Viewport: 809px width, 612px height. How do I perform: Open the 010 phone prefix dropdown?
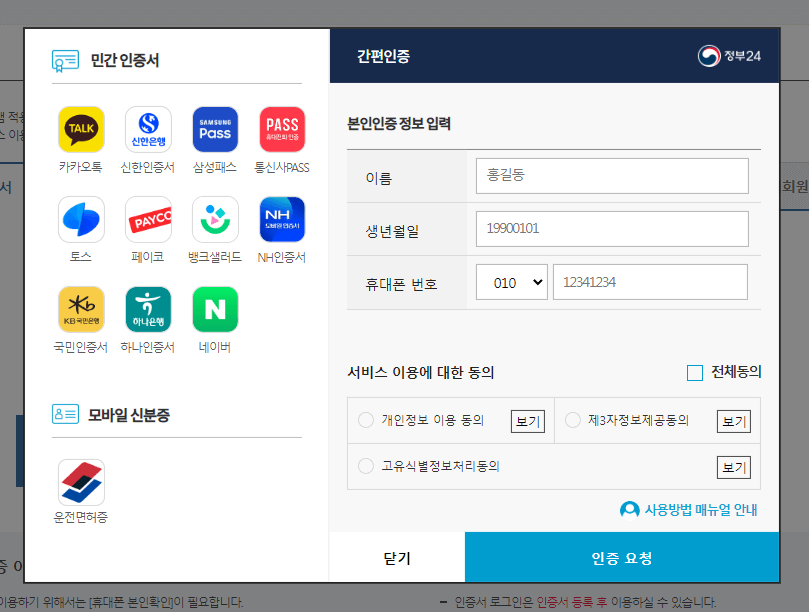point(511,282)
